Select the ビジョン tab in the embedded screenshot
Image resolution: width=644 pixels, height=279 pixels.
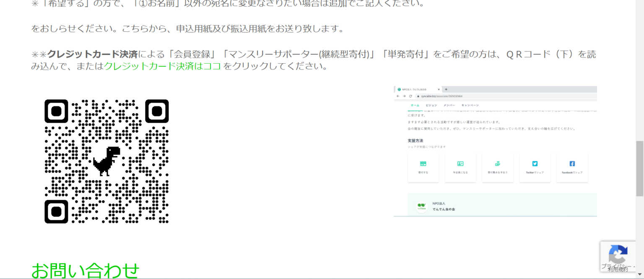(x=431, y=105)
